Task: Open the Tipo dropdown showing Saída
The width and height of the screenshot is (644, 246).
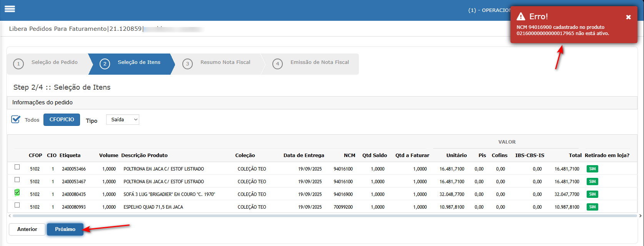Action: coord(122,120)
